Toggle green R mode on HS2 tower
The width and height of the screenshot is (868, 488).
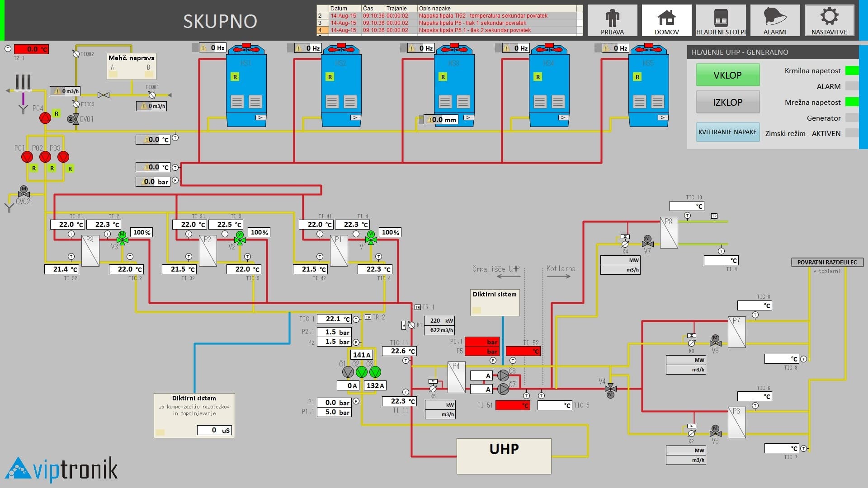(x=330, y=77)
